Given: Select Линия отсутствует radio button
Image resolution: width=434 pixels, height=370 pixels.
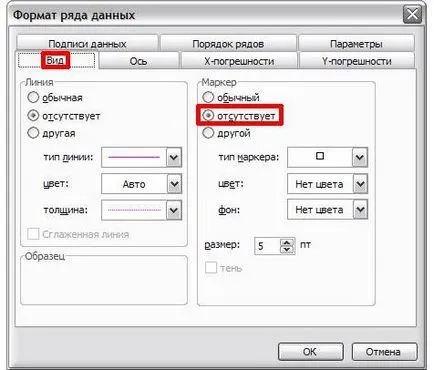Looking at the screenshot, I should click(33, 116).
